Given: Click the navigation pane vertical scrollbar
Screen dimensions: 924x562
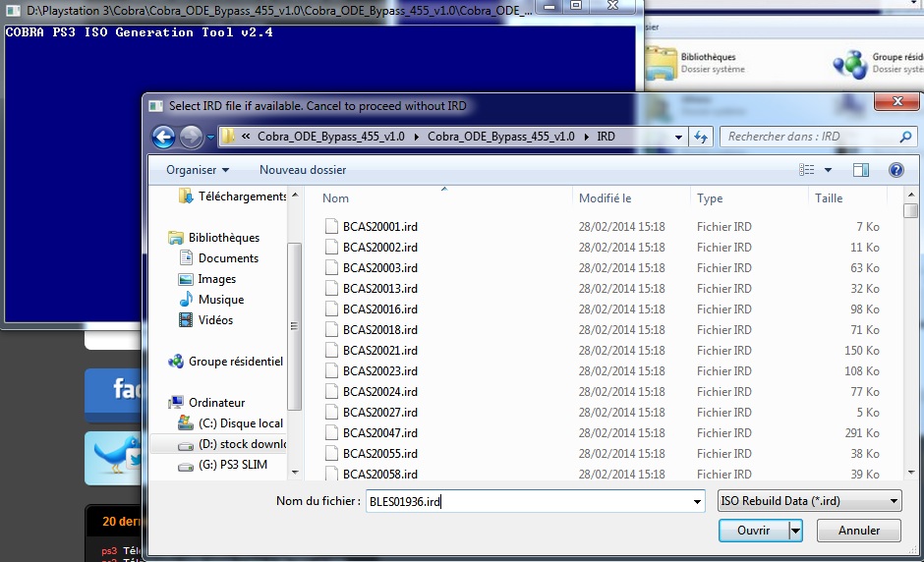Looking at the screenshot, I should [294, 324].
